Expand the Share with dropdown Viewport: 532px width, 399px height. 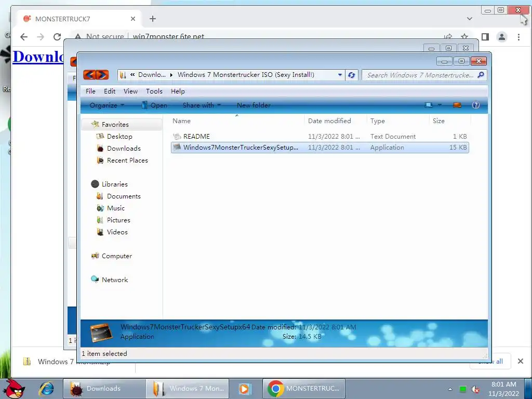202,105
